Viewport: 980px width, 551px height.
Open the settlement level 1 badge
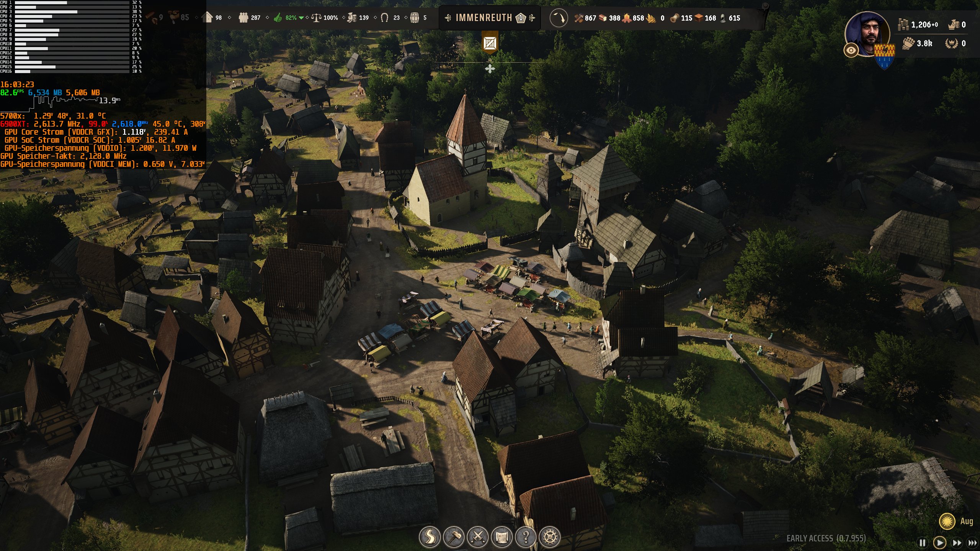coord(521,18)
